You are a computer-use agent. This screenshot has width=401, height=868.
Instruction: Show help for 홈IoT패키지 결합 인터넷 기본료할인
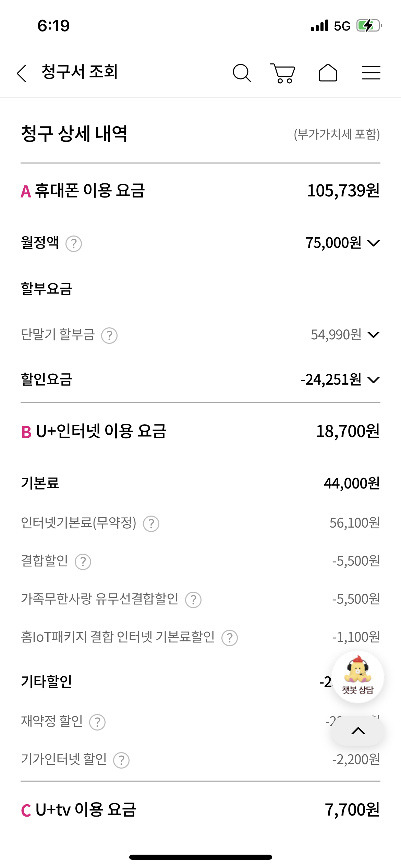coord(230,638)
